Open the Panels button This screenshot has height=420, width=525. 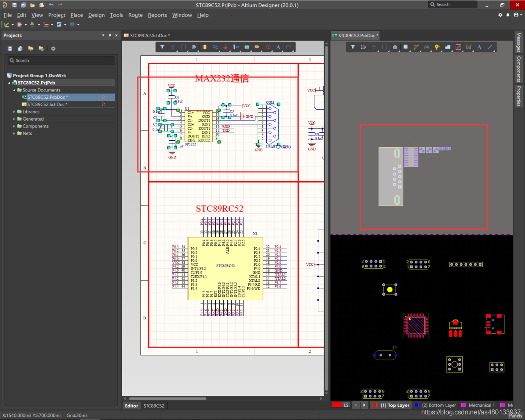tap(516, 415)
